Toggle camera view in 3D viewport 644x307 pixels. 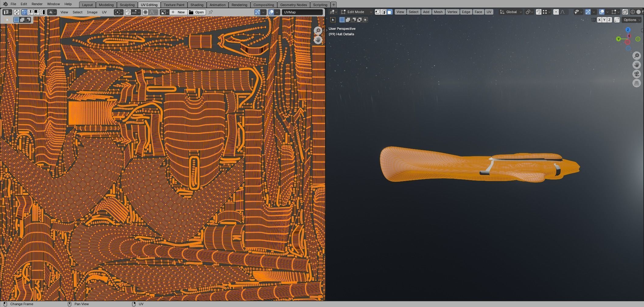pos(637,74)
